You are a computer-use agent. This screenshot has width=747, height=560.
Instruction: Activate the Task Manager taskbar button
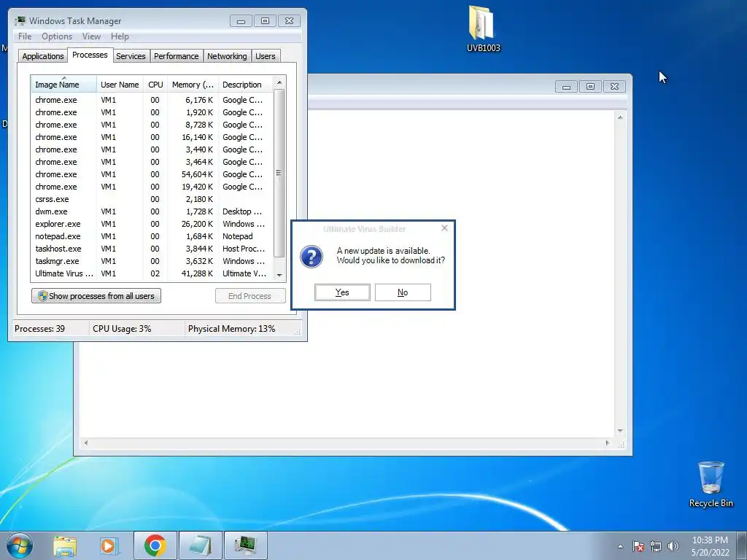[245, 545]
